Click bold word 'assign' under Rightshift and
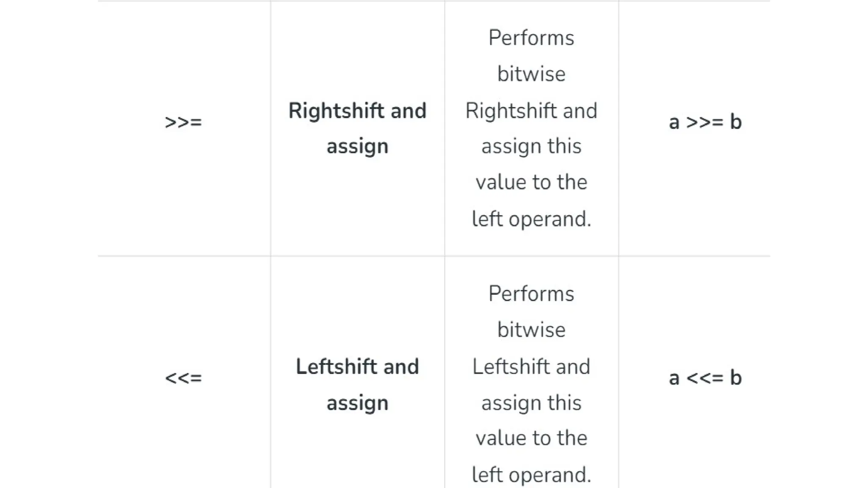This screenshot has width=868, height=488. point(357,147)
